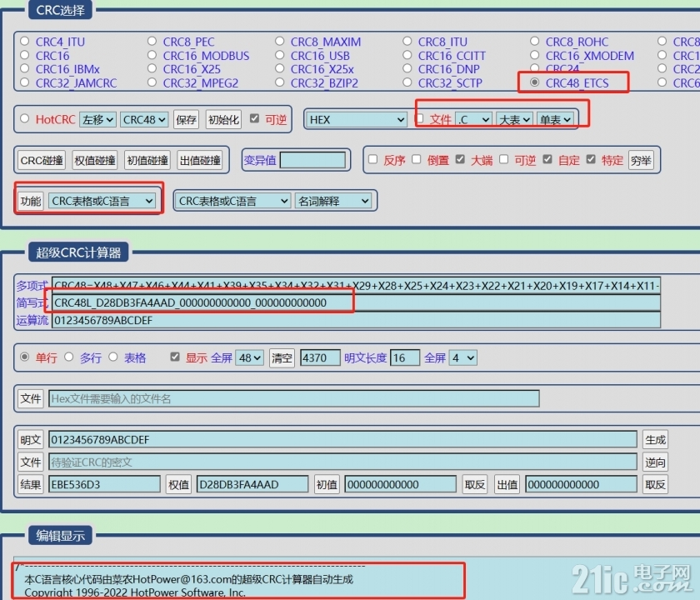Select CRC32_BZIP2 algorithm
Image resolution: width=700 pixels, height=600 pixels.
pyautogui.click(x=279, y=82)
